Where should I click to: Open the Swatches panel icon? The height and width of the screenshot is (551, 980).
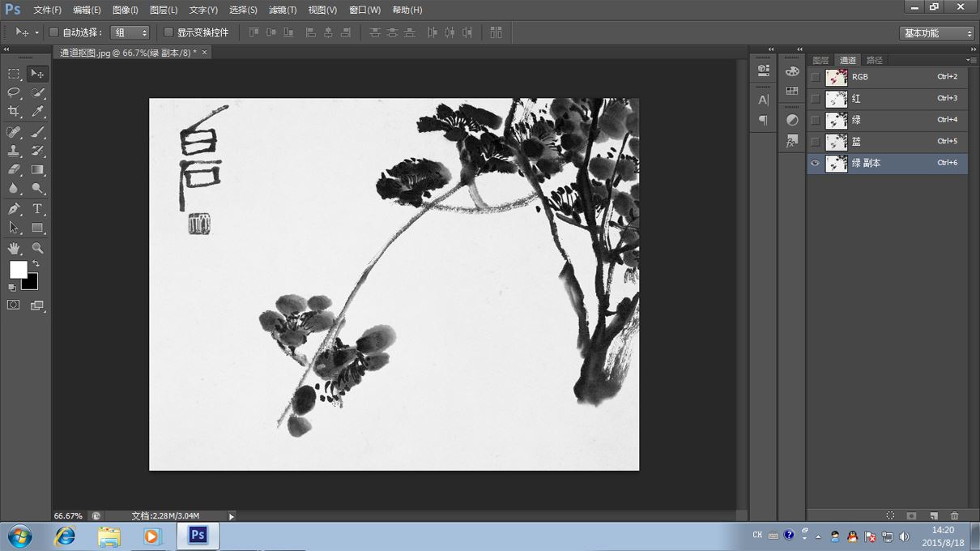click(792, 91)
